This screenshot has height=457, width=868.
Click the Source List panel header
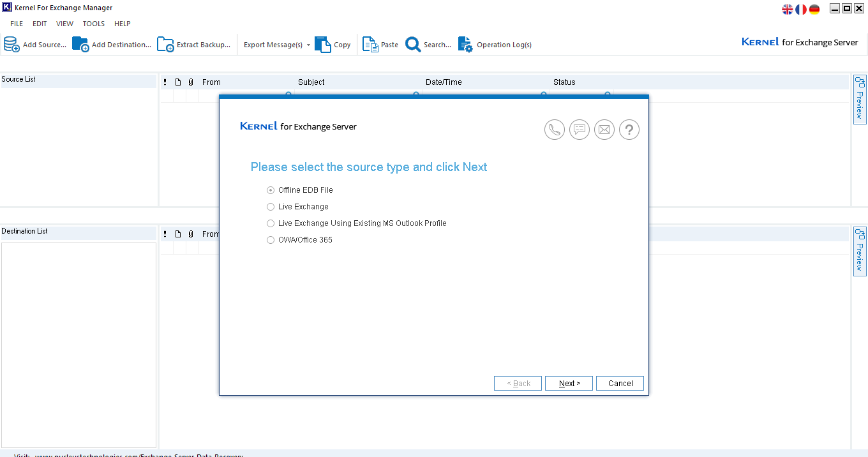(79, 80)
